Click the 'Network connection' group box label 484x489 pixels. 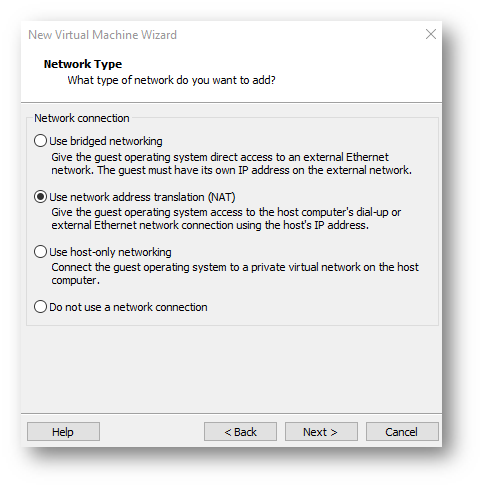[82, 118]
